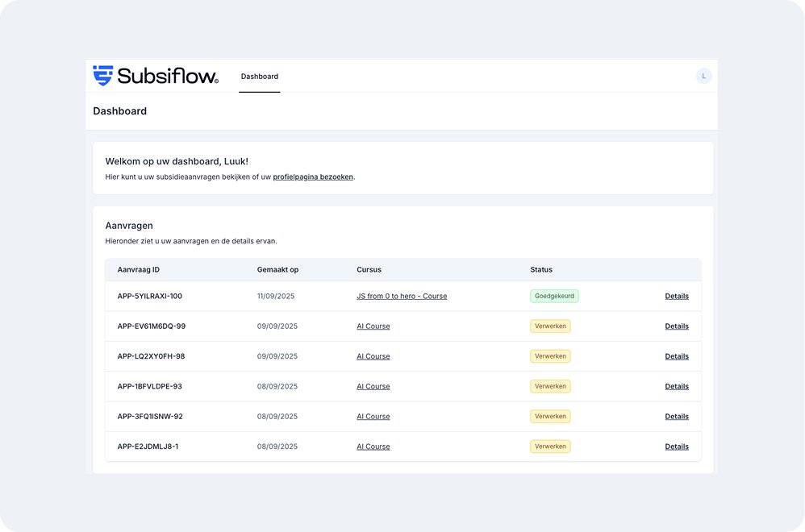Open AI Course link for APP-LQ2XY0FH-98
The image size is (805, 532).
[x=373, y=356]
